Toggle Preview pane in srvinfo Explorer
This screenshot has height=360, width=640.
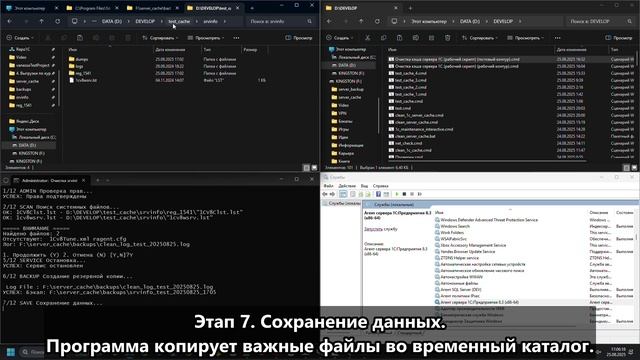(299, 38)
